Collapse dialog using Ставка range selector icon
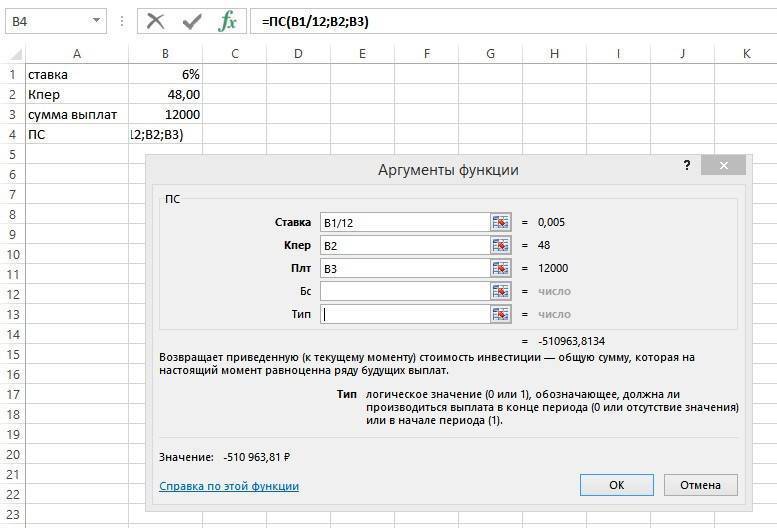 (500, 222)
